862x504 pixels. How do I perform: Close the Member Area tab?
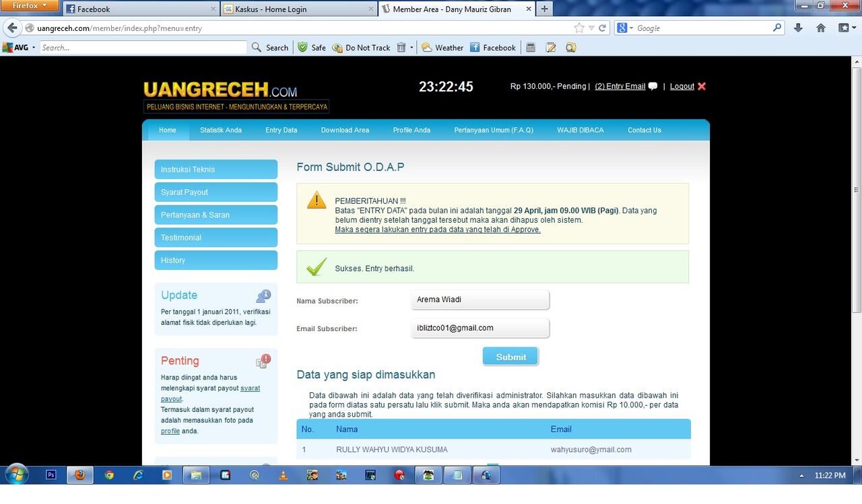[x=529, y=9]
